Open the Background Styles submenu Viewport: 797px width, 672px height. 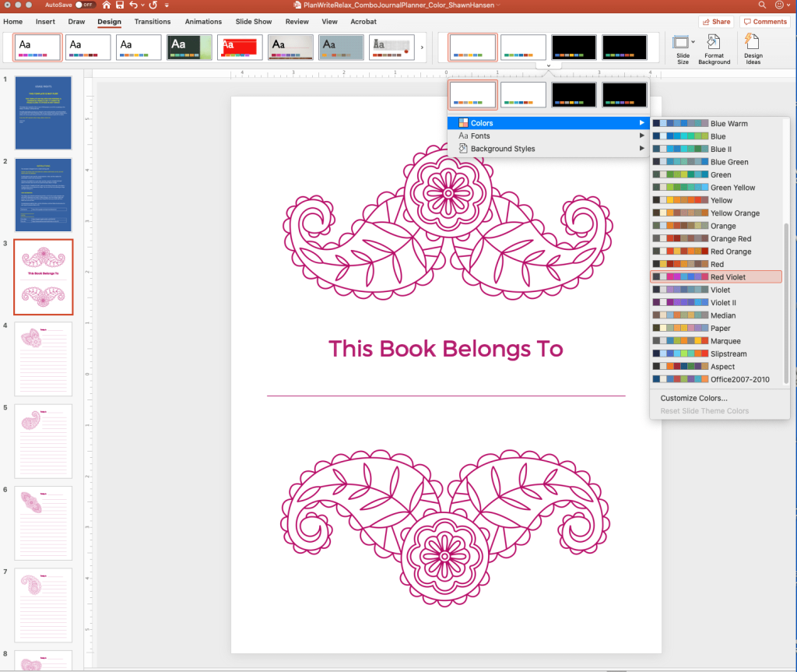click(x=549, y=149)
